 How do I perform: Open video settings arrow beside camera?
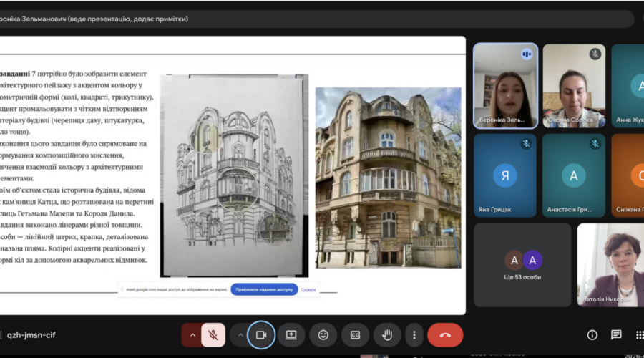(240, 335)
